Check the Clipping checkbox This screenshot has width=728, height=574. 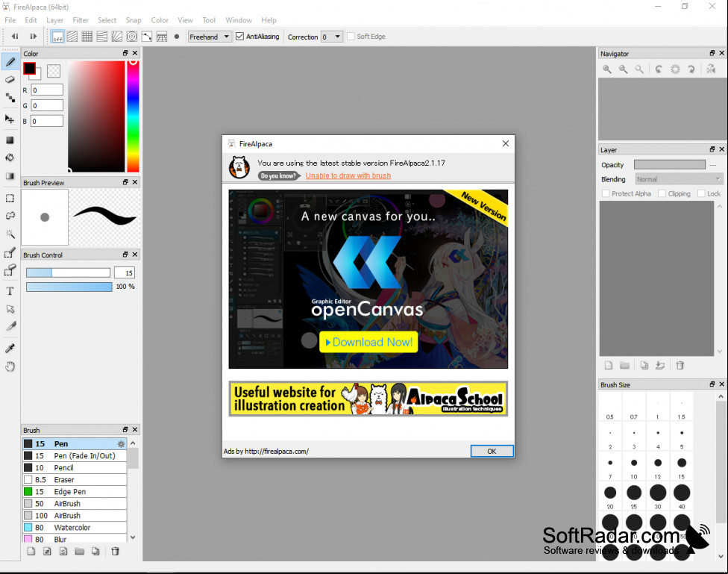pyautogui.click(x=662, y=193)
